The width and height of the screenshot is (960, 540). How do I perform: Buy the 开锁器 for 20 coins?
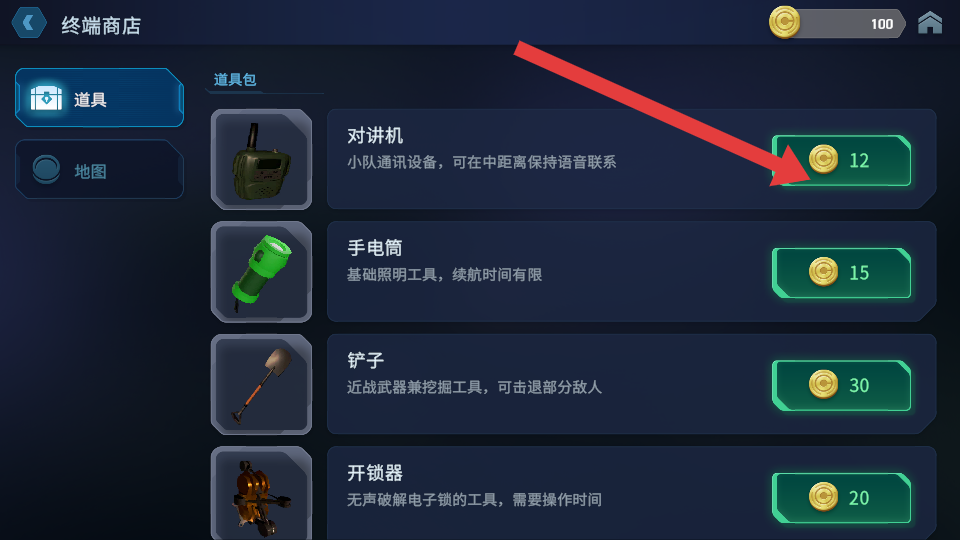841,498
